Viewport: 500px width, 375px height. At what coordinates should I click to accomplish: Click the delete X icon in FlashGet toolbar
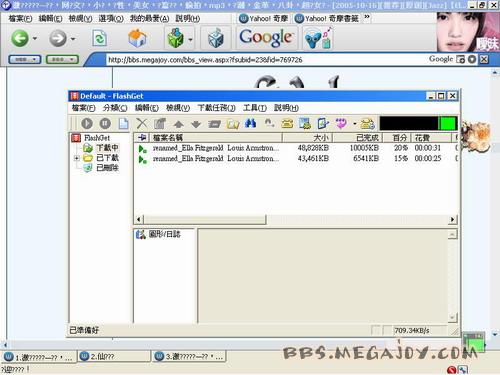tap(142, 124)
